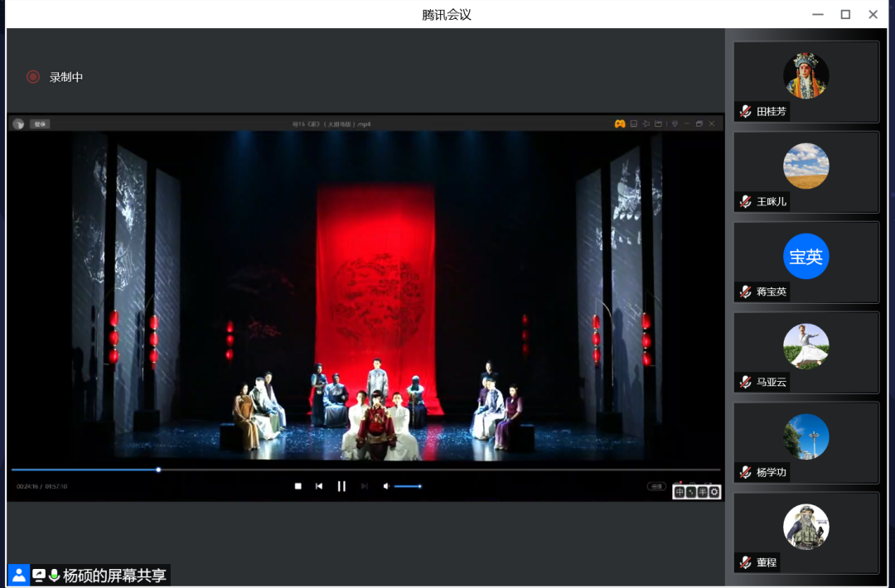Select participant name 董程
The width and height of the screenshot is (895, 588).
click(x=767, y=562)
